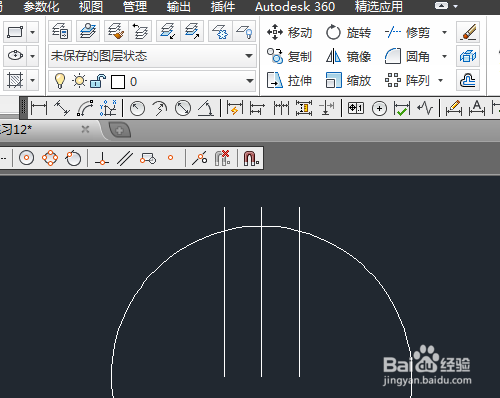
Task: Toggle Snap to Perpendicular osnap
Action: pos(102,158)
